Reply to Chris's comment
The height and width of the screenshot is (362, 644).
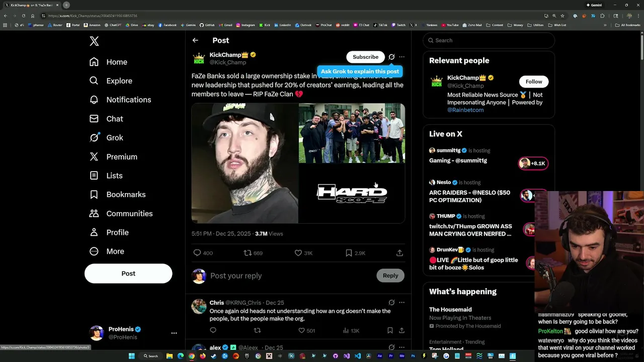click(213, 330)
